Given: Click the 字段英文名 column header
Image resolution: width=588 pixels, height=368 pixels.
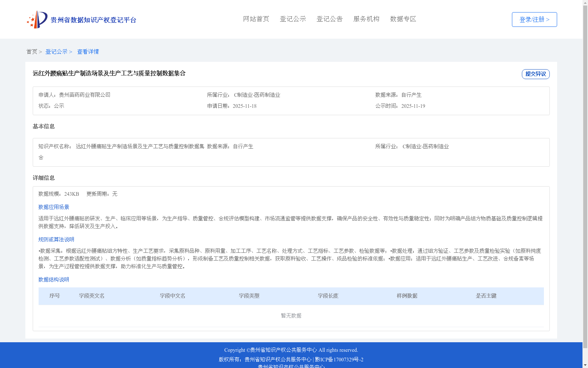Looking at the screenshot, I should click(x=92, y=296).
